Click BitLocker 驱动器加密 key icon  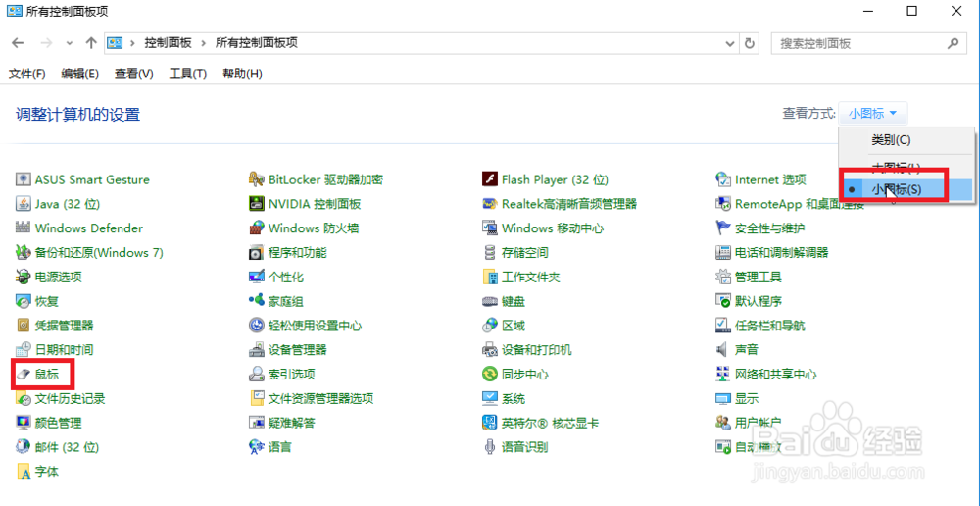click(x=256, y=179)
